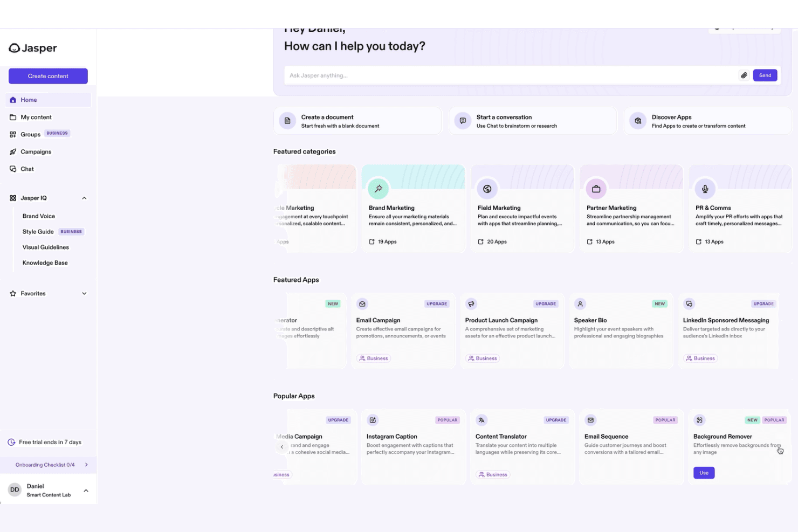Image resolution: width=798 pixels, height=532 pixels.
Task: Click the 20 Apps text on Field Marketing
Action: [x=497, y=242]
